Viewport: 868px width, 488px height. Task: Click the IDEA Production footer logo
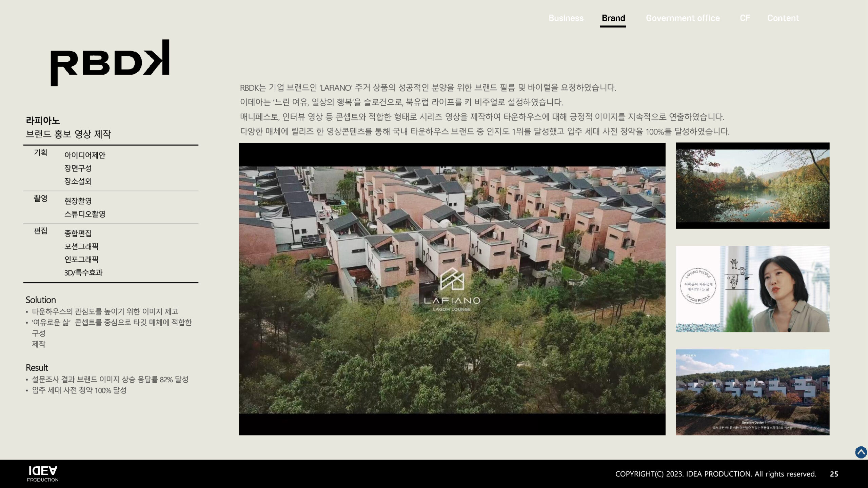point(43,473)
